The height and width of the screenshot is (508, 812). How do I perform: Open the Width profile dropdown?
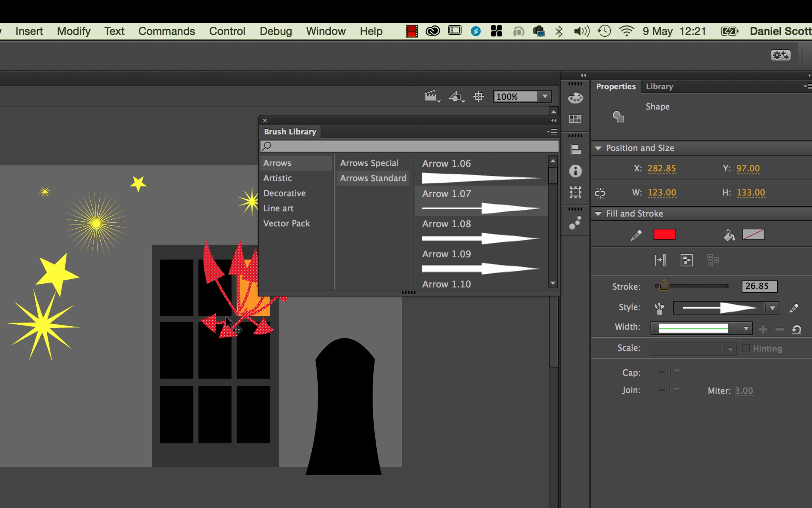click(745, 328)
